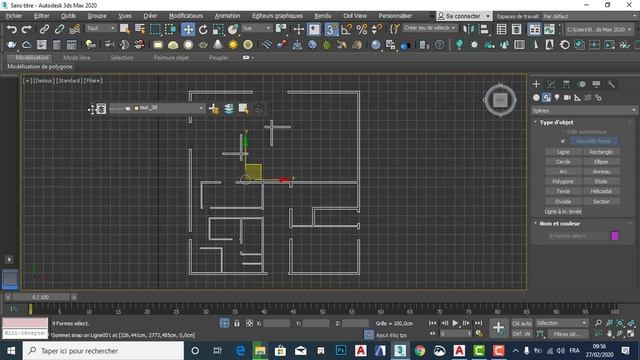Click the rectangular selection region icon
The image size is (640, 360).
pos(155,29)
